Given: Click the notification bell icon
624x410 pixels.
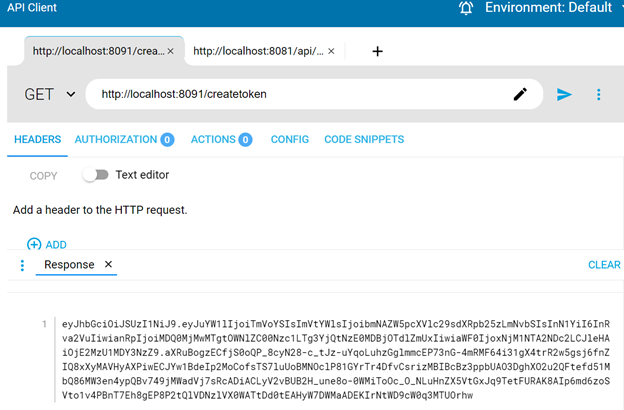Looking at the screenshot, I should click(466, 8).
